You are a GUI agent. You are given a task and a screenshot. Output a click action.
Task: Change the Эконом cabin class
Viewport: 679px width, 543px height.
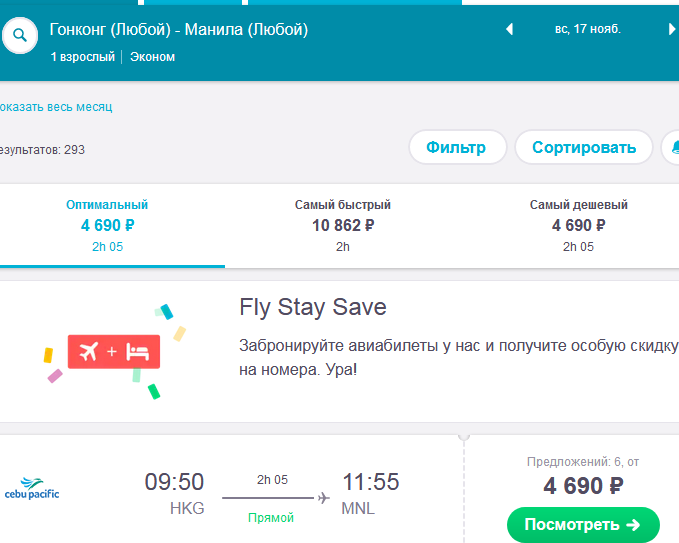pos(152,57)
